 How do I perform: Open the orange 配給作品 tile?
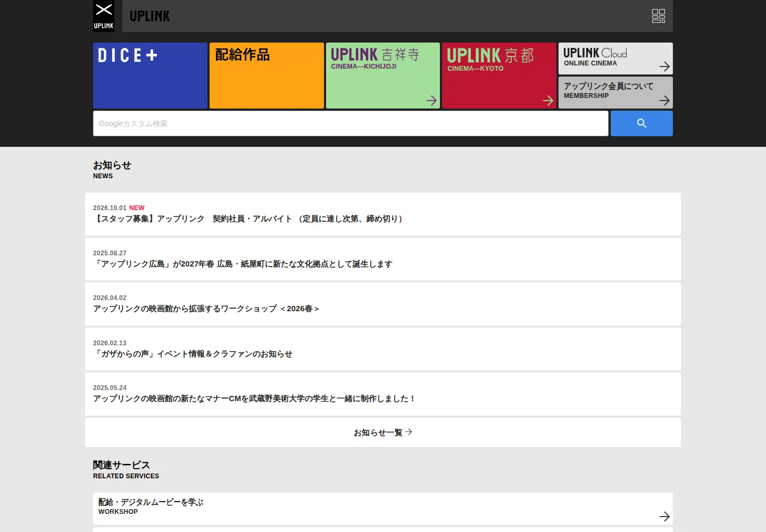(267, 76)
